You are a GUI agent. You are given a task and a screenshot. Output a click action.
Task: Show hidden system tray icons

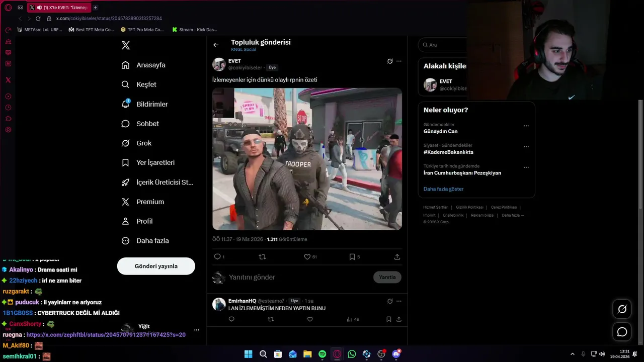[572, 354]
